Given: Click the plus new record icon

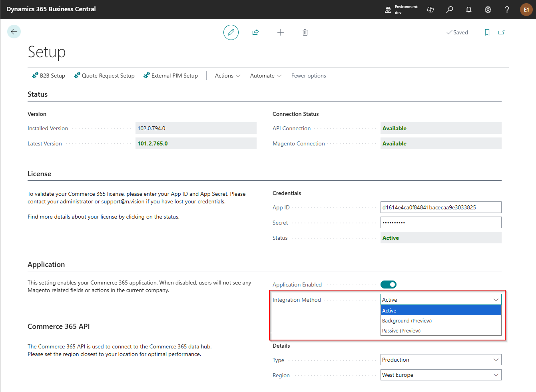Looking at the screenshot, I should 281,32.
